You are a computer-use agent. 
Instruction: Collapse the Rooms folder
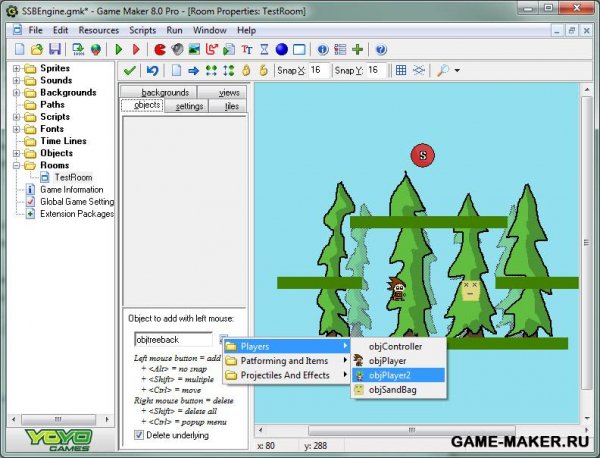coord(16,166)
